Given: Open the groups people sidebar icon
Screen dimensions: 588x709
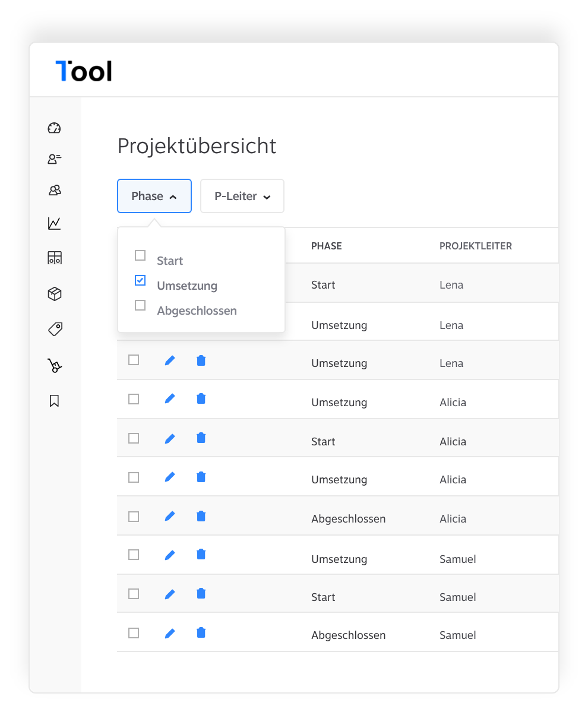Looking at the screenshot, I should coord(55,190).
